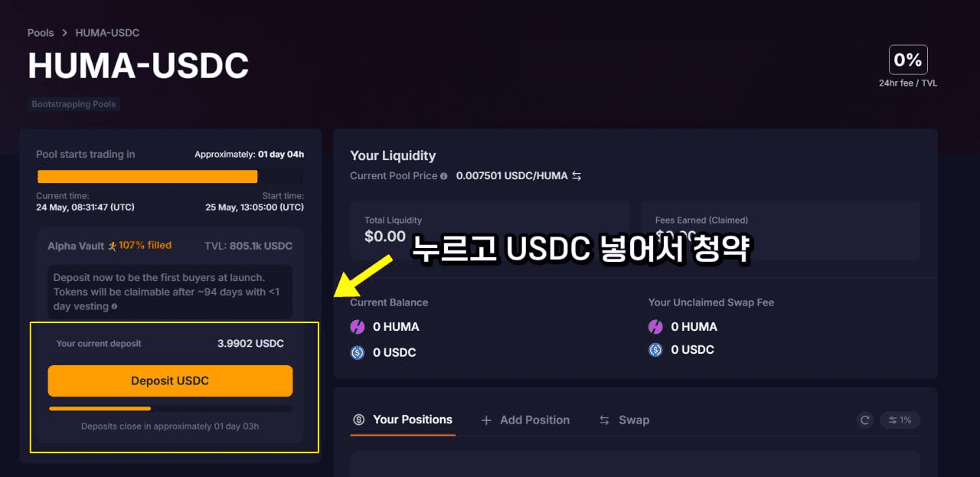
Task: Click the deposit close progress bar
Action: tap(170, 409)
